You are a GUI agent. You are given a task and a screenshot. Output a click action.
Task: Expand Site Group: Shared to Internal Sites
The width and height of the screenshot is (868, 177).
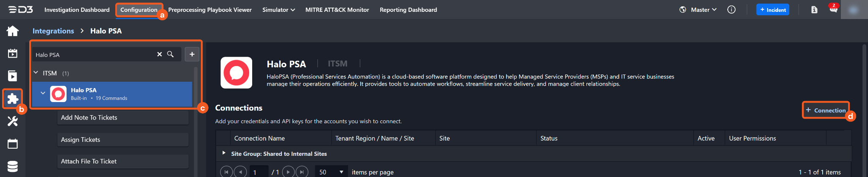(224, 153)
